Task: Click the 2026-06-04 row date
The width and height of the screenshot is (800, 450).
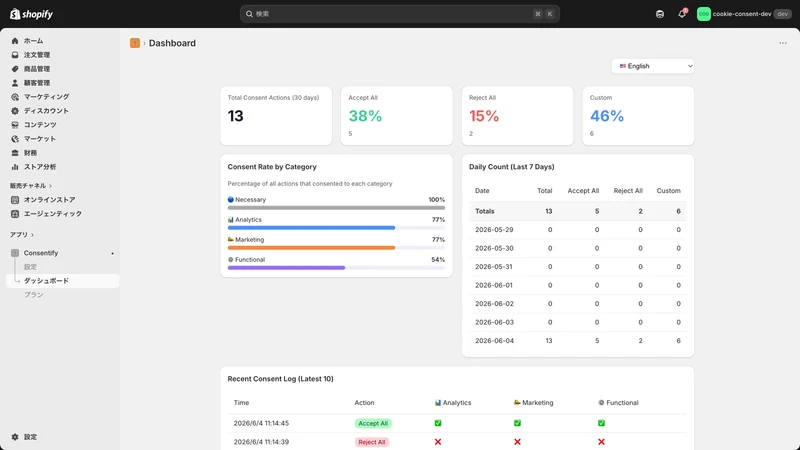Action: (494, 341)
